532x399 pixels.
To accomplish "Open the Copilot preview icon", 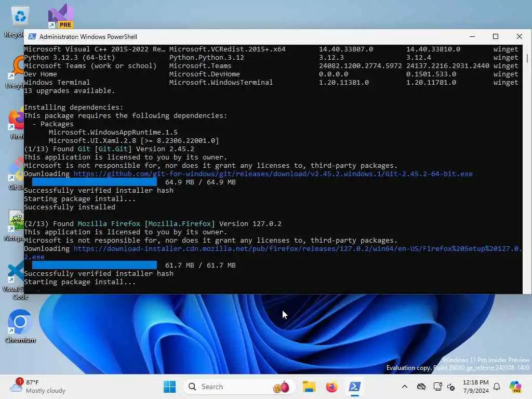I will 515,387.
